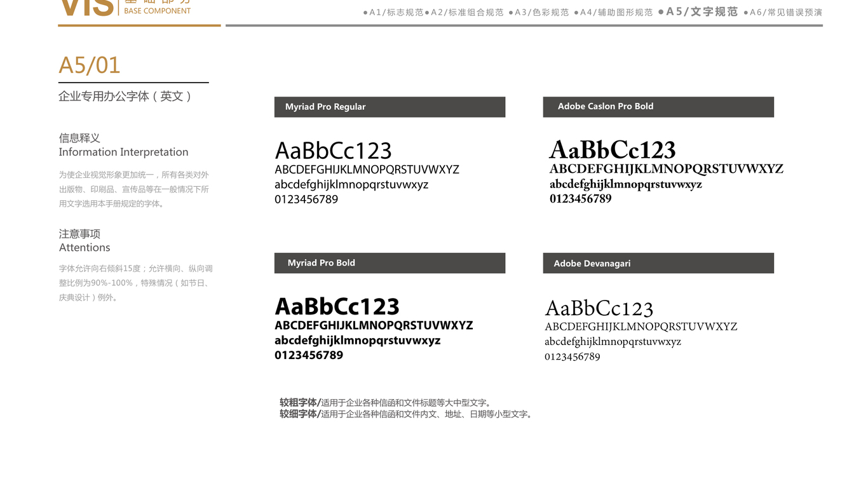The image size is (868, 488).
Task: Click the Information Interpretation subtitle
Action: click(x=124, y=152)
